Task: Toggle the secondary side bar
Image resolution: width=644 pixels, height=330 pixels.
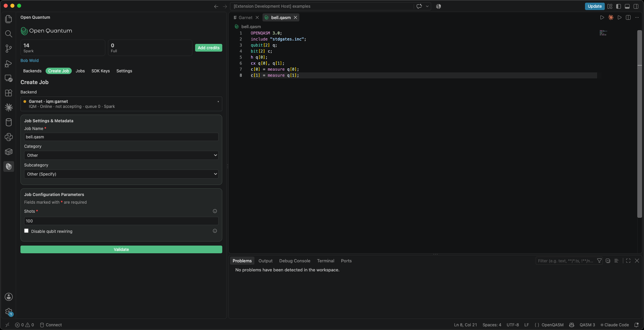Action: (636, 6)
